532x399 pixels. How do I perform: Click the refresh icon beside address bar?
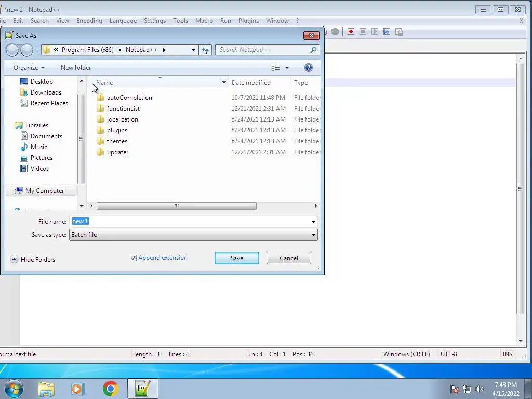pyautogui.click(x=205, y=50)
